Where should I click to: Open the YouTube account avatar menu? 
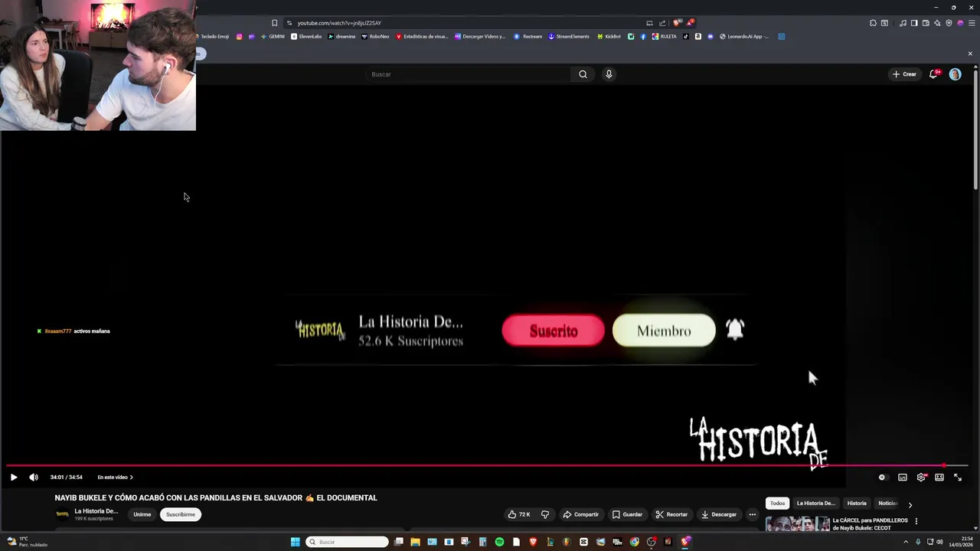[955, 74]
